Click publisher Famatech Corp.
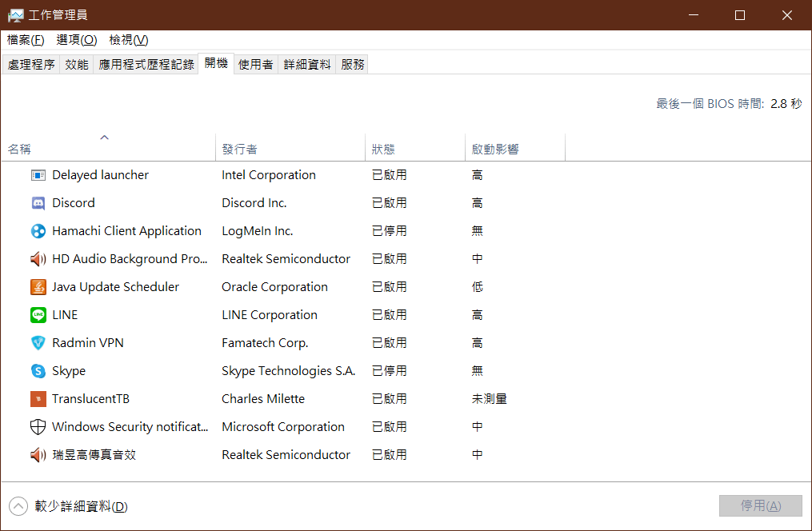The height and width of the screenshot is (531, 812). (265, 343)
